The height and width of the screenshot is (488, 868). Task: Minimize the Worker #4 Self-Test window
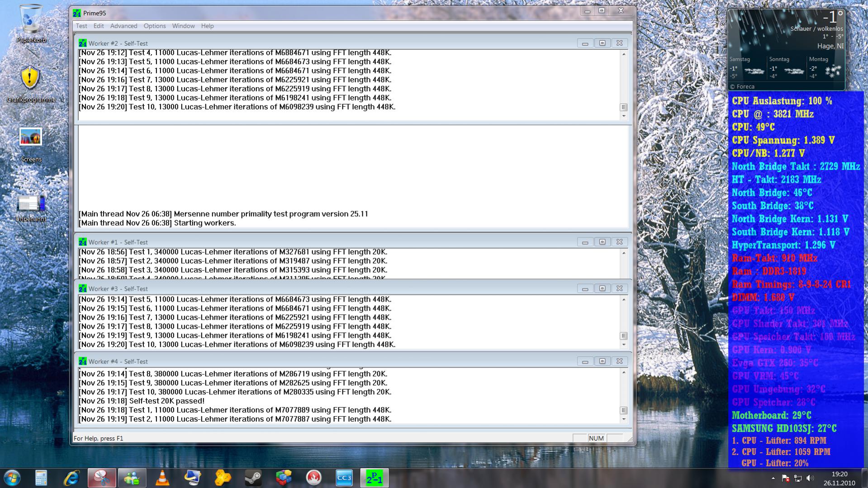click(x=585, y=361)
